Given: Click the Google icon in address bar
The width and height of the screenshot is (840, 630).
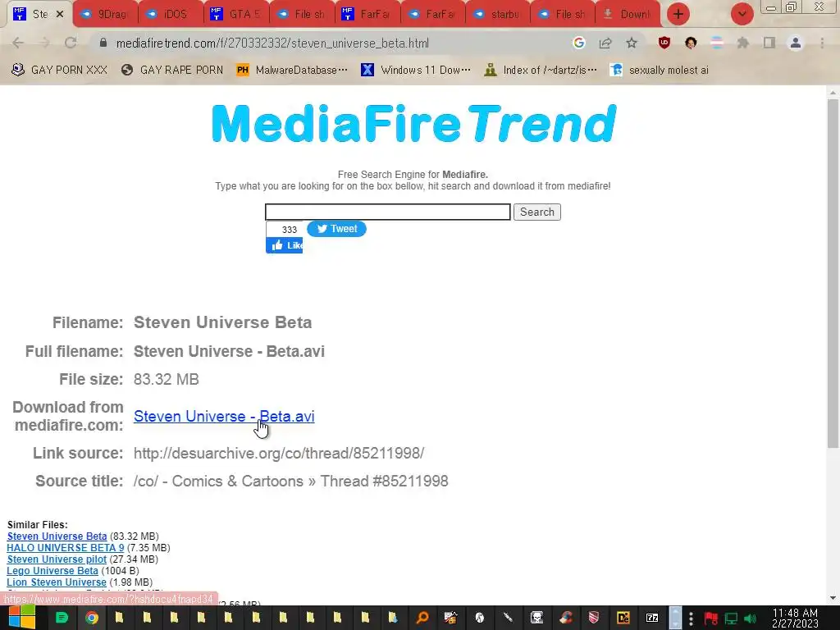Looking at the screenshot, I should coord(578,43).
